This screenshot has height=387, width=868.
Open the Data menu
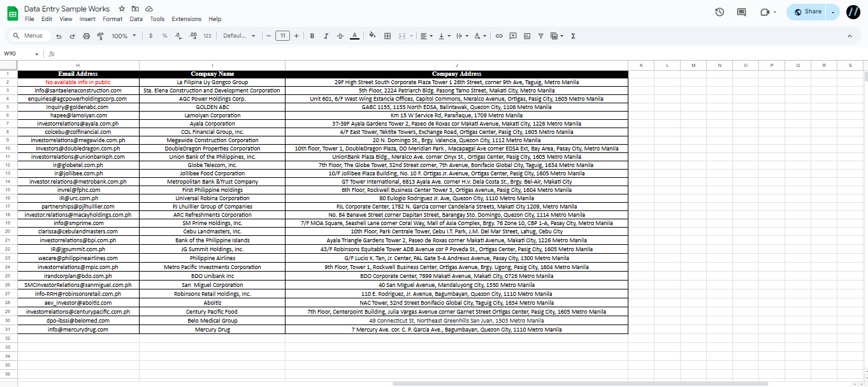click(x=136, y=19)
